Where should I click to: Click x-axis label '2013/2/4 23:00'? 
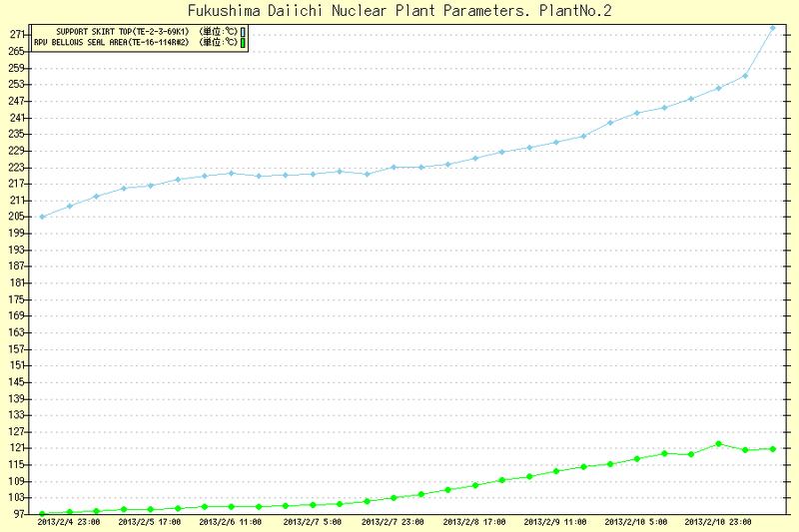click(x=69, y=522)
